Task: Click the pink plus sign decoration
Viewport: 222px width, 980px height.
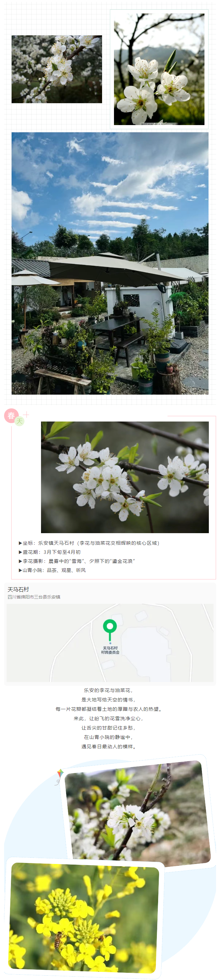Action: tap(26, 414)
